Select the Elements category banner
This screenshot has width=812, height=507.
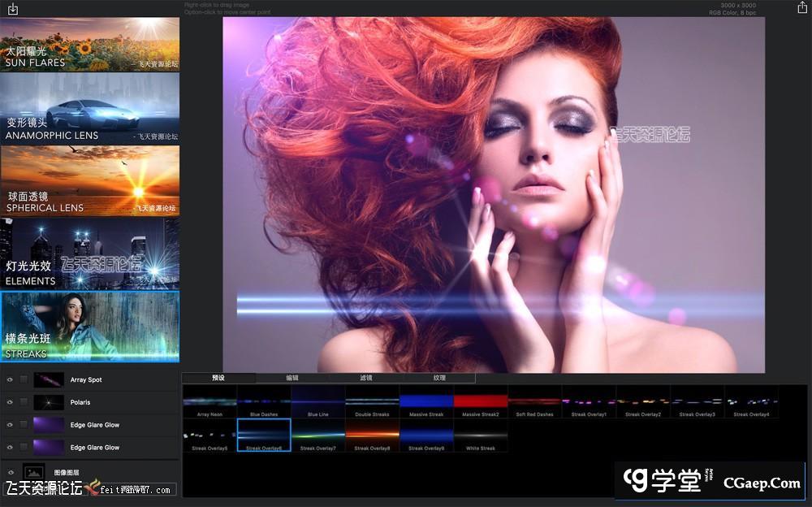[89, 253]
